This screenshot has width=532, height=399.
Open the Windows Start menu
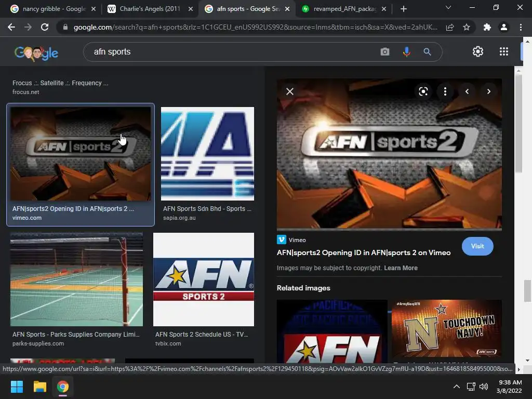point(17,387)
